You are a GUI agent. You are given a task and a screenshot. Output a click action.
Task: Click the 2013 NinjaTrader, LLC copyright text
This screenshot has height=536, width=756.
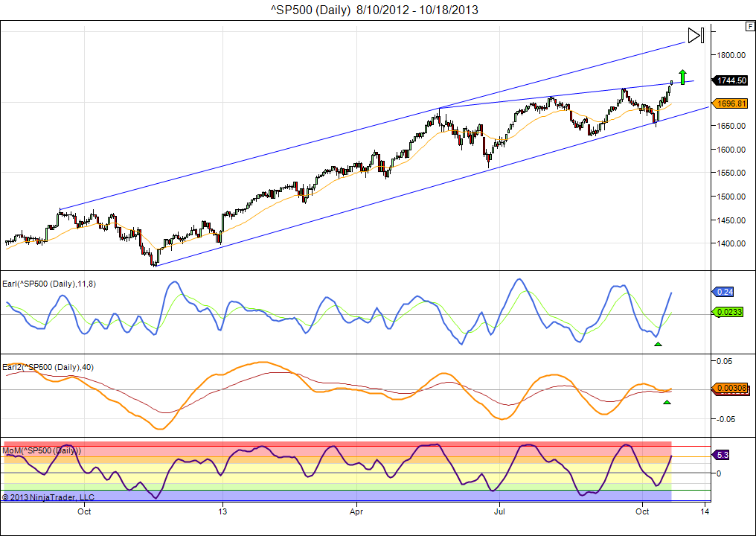pos(48,497)
